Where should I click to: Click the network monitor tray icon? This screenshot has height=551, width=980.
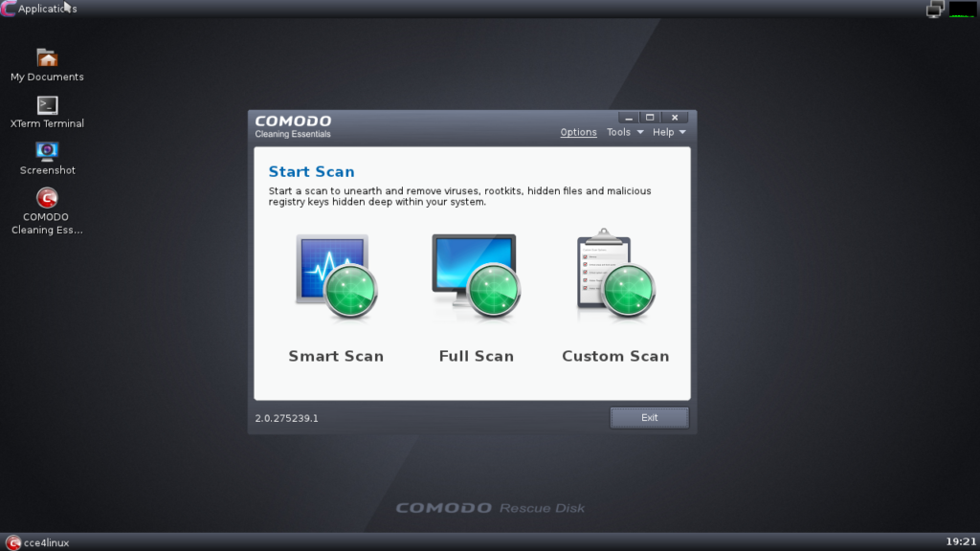[x=935, y=9]
